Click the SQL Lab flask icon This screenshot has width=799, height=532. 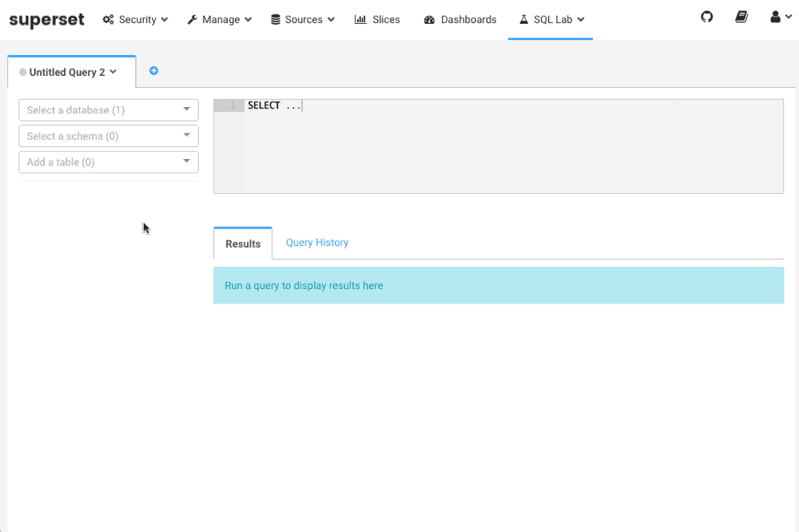(523, 19)
